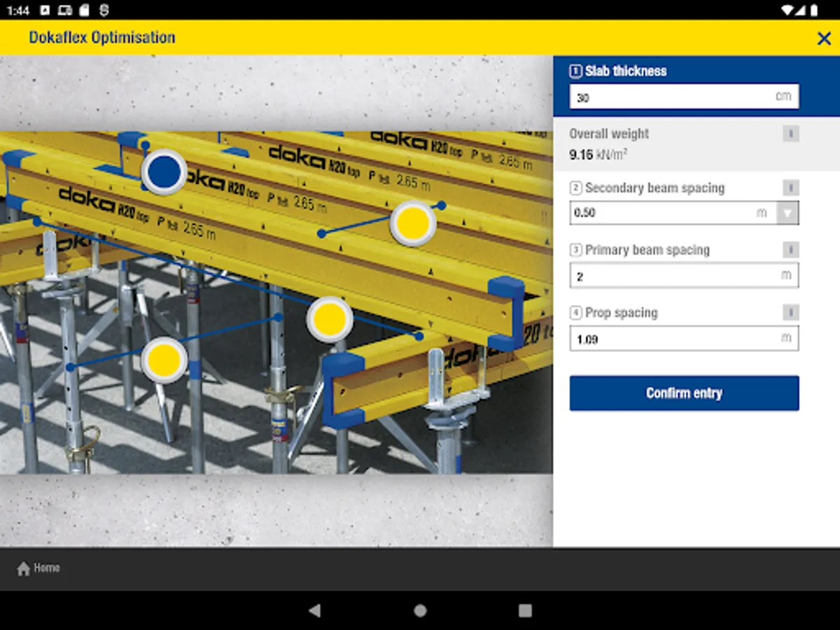Click the Home icon in the bottom bar

click(x=23, y=568)
